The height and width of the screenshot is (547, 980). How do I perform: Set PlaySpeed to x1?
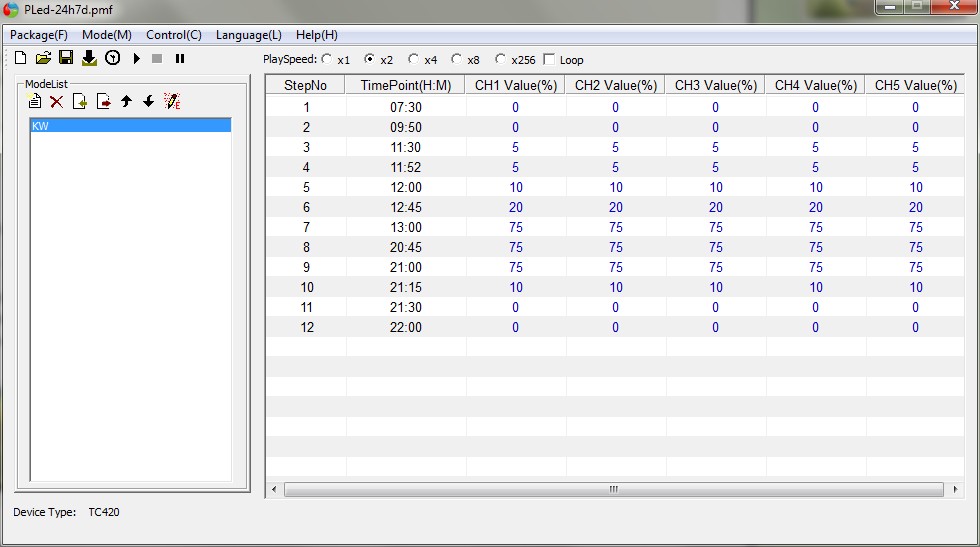click(327, 59)
